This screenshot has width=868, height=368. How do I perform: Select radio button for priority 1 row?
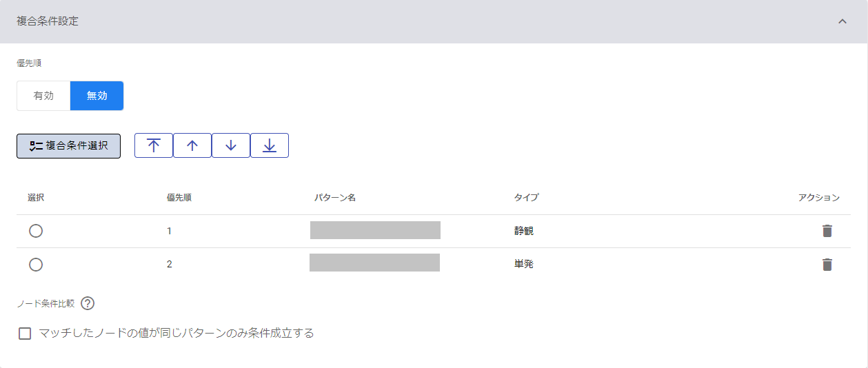pos(36,231)
